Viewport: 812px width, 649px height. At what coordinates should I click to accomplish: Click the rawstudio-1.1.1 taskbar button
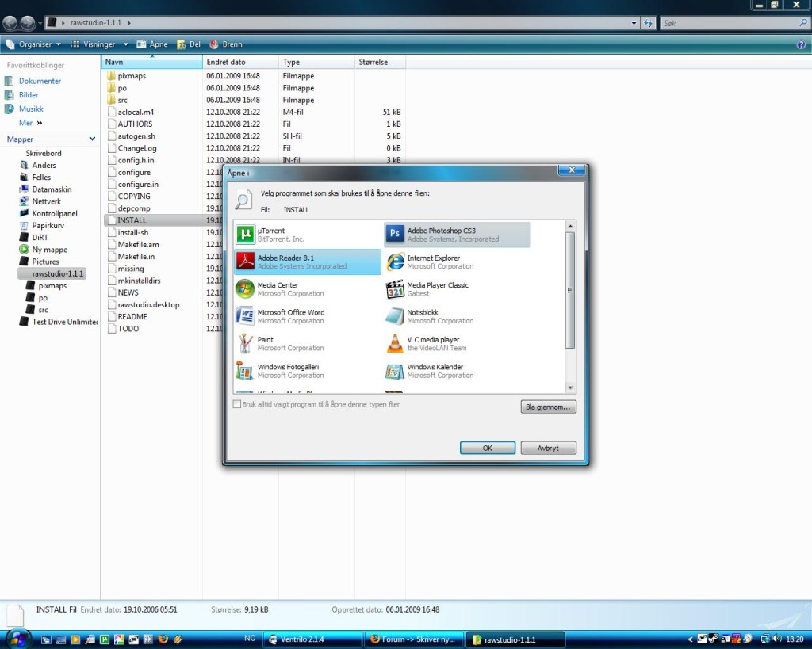coord(515,639)
